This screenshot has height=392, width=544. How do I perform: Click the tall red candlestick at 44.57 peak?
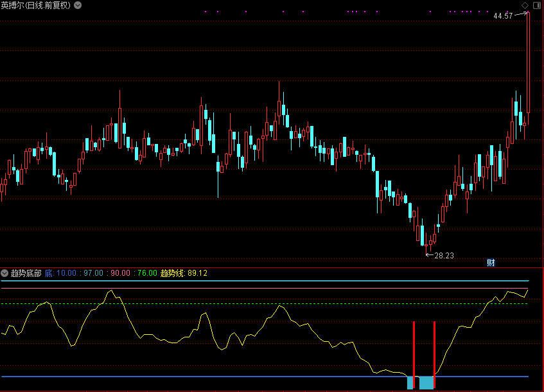point(528,64)
